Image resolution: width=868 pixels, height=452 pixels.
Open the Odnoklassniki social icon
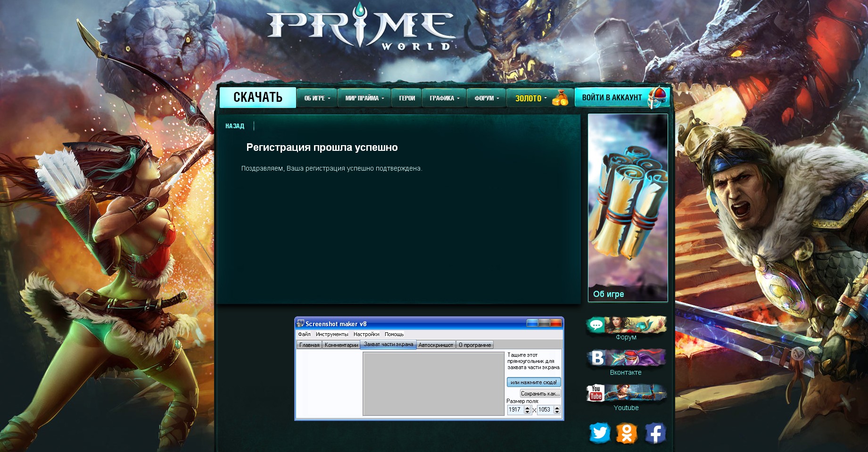pos(627,433)
